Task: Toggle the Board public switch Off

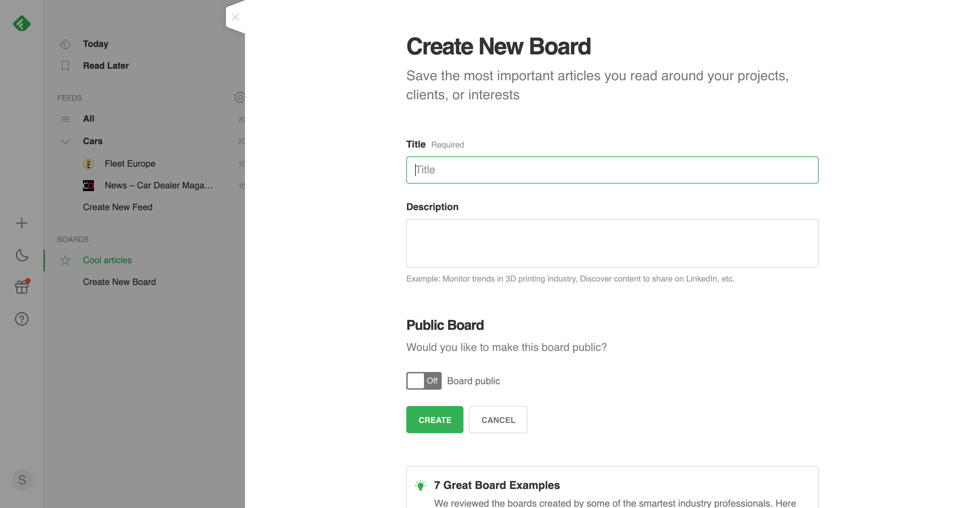Action: click(x=424, y=380)
